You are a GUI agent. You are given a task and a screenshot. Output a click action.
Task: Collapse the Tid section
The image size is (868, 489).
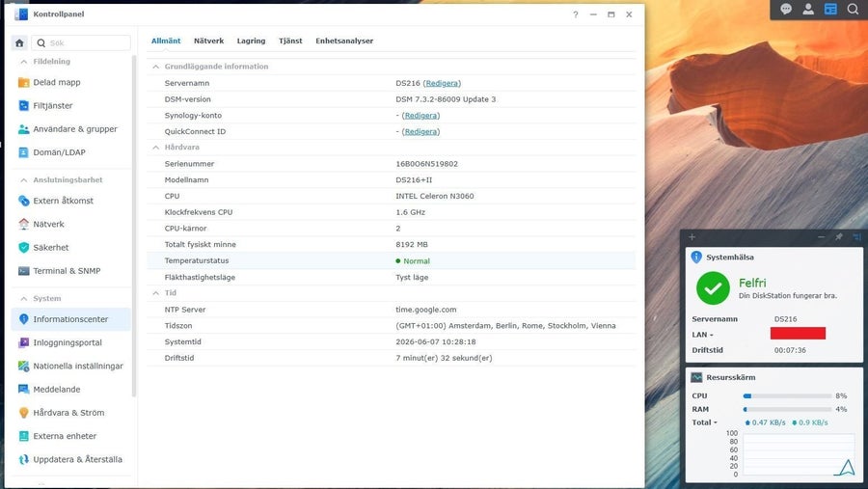pos(155,293)
